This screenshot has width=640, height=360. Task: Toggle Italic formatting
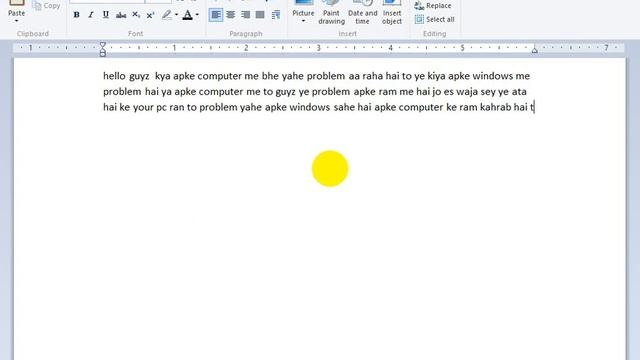tap(91, 15)
